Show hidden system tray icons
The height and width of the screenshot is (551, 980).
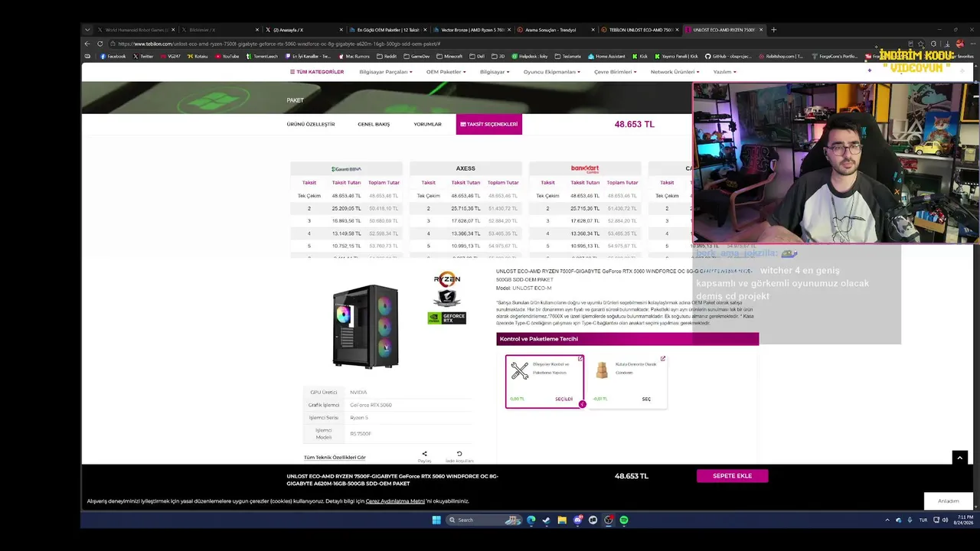(887, 520)
